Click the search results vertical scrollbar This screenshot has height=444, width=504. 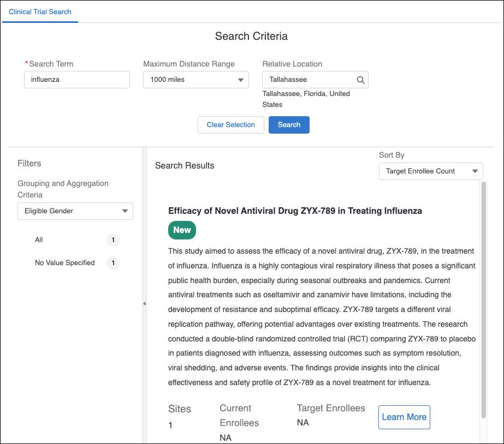click(x=483, y=300)
